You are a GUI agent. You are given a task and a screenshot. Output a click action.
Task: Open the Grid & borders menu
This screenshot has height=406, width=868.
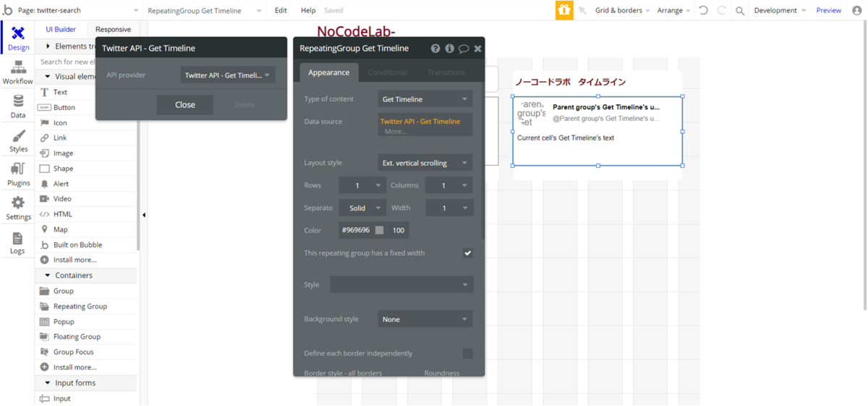pyautogui.click(x=622, y=10)
